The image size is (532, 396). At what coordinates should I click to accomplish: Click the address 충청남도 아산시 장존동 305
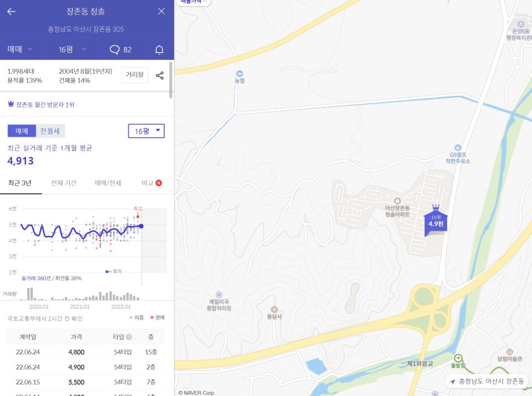tap(85, 29)
